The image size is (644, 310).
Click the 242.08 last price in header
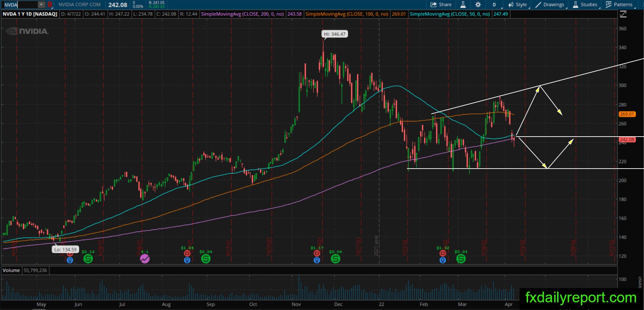(118, 5)
